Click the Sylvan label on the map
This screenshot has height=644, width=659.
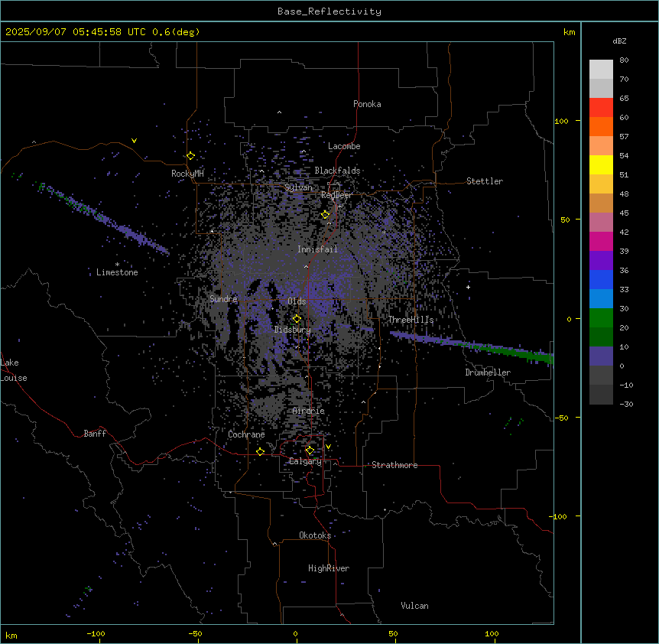click(298, 187)
